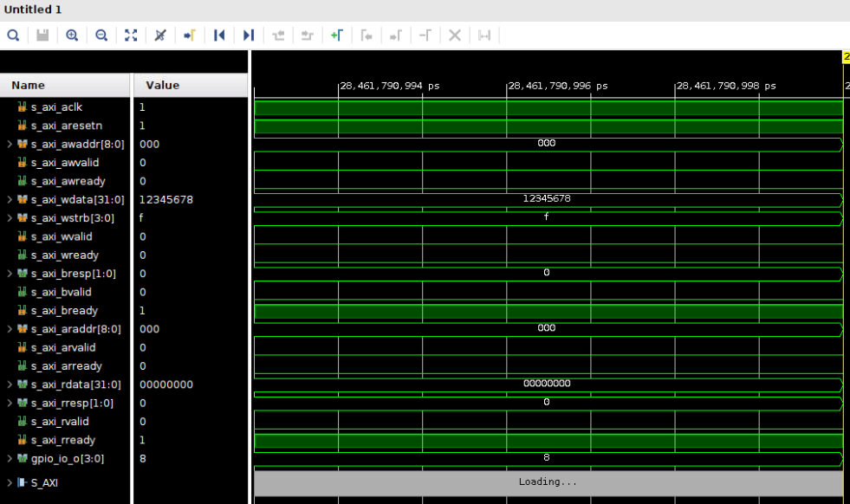Go to the latest simulation time

tap(249, 36)
